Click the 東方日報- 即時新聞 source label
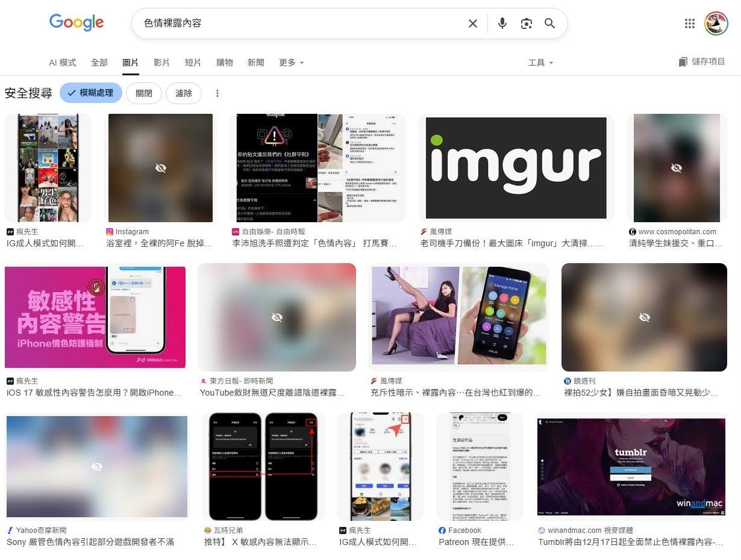Screen dimensions: 741x560 pyautogui.click(x=241, y=381)
